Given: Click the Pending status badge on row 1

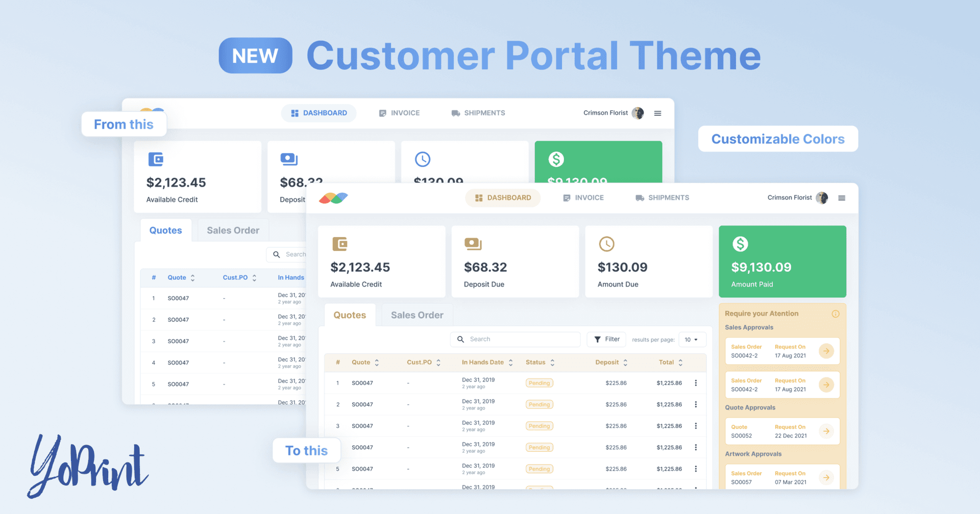Looking at the screenshot, I should [539, 382].
